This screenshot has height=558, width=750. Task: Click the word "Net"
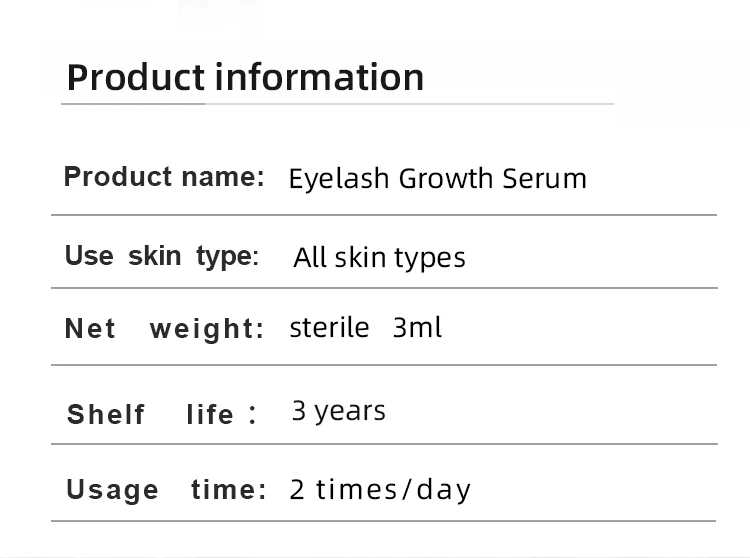click(x=90, y=329)
